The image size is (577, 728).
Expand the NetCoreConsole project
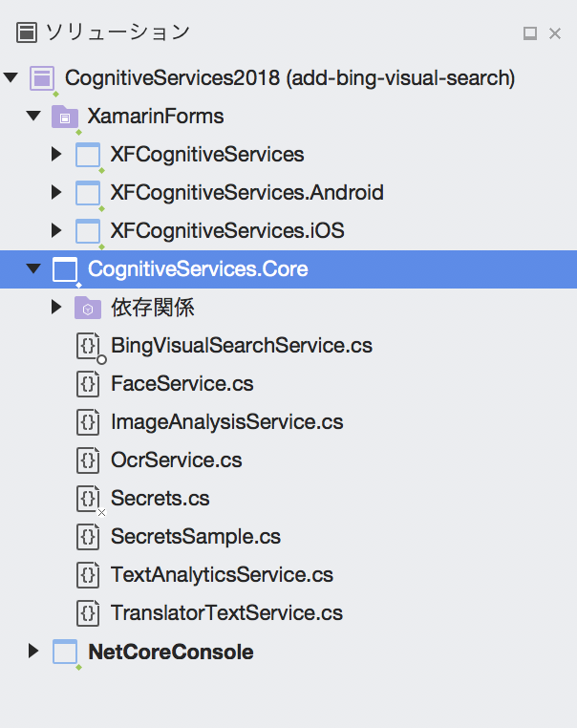click(33, 651)
